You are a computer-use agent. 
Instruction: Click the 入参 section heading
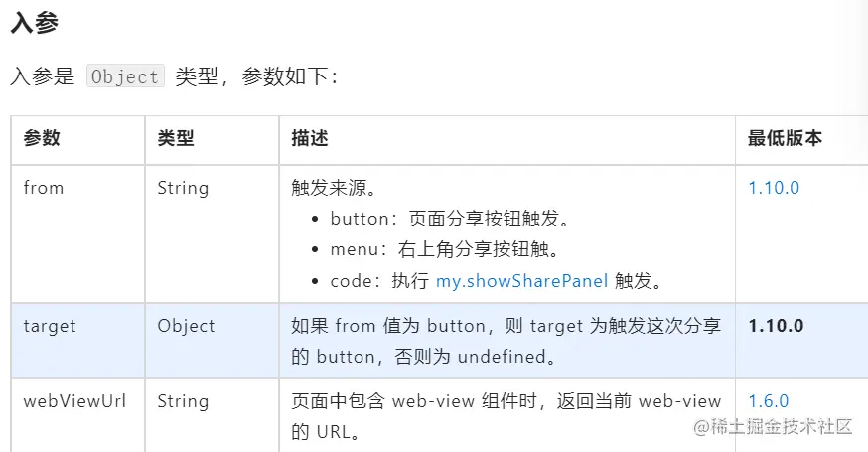pos(34,24)
